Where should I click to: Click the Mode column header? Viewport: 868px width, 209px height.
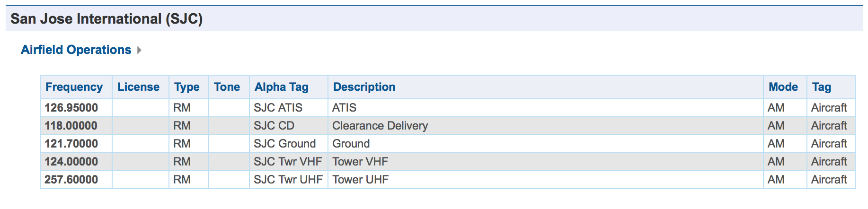(783, 87)
